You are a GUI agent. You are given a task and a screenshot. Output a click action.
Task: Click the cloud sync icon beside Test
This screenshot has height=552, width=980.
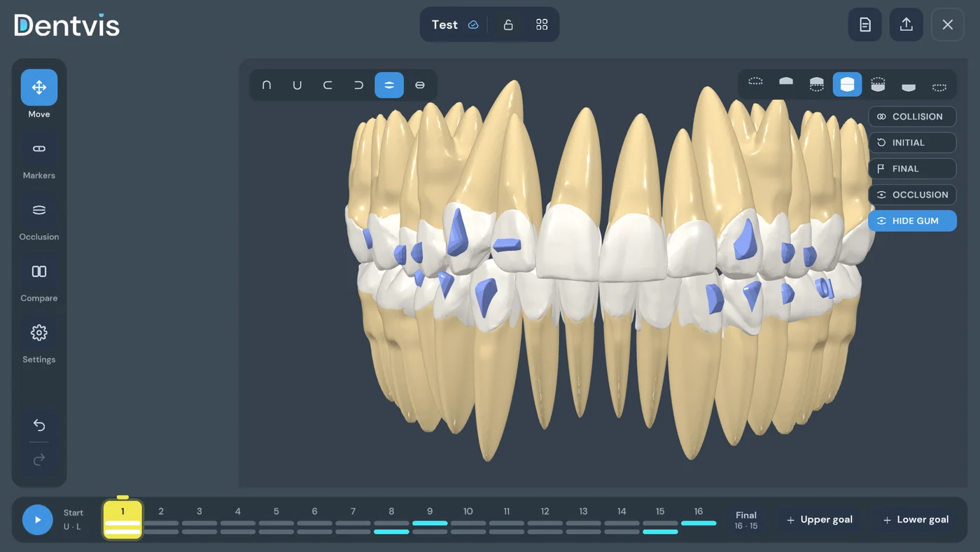(473, 25)
